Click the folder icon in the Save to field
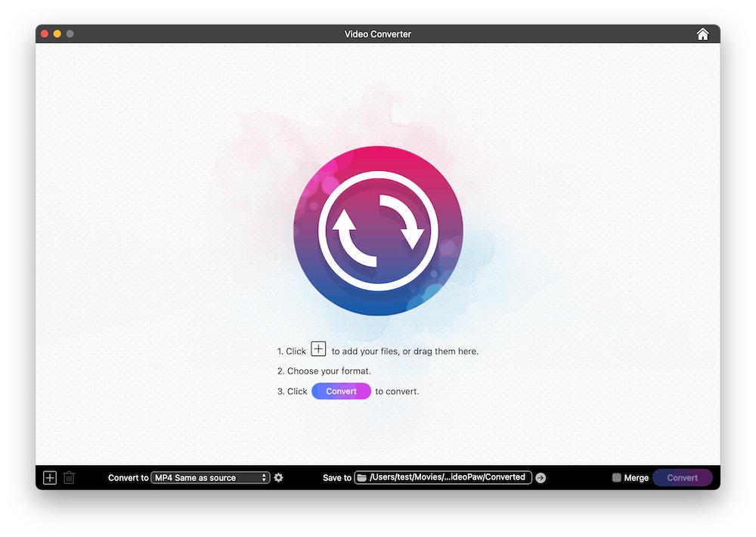Image resolution: width=756 pixels, height=537 pixels. point(362,478)
